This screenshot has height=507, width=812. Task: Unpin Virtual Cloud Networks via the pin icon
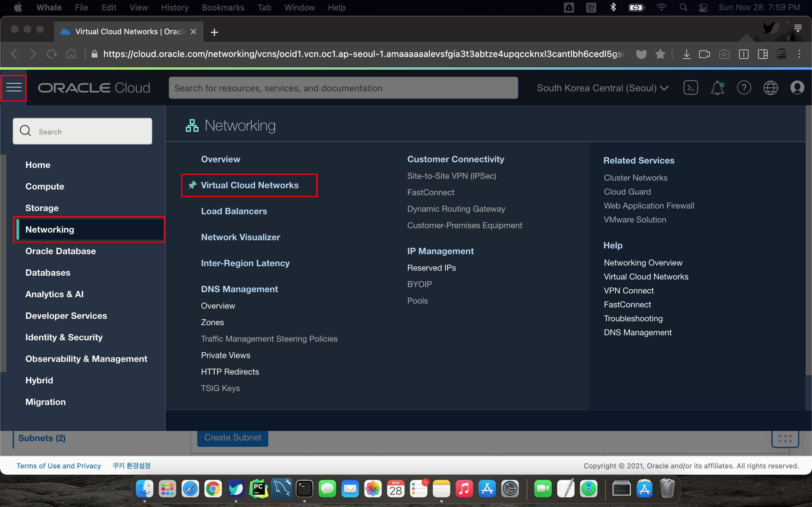[x=193, y=185]
